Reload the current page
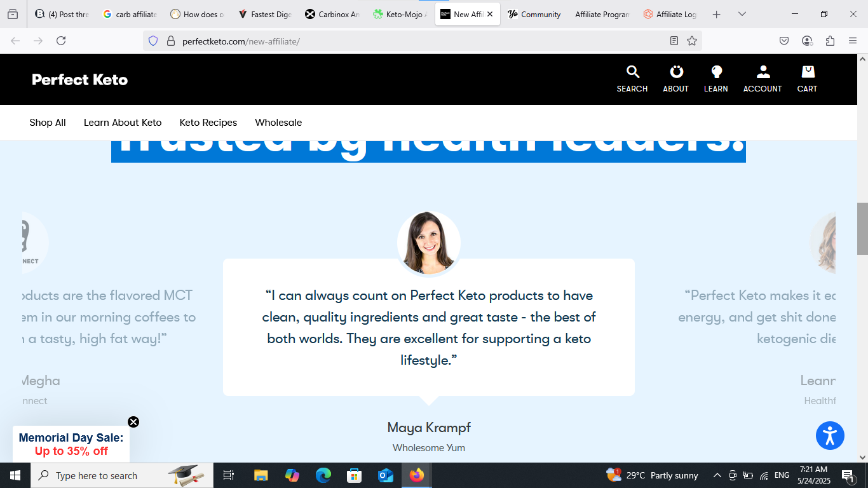Screen dimensions: 868x488 61,41
